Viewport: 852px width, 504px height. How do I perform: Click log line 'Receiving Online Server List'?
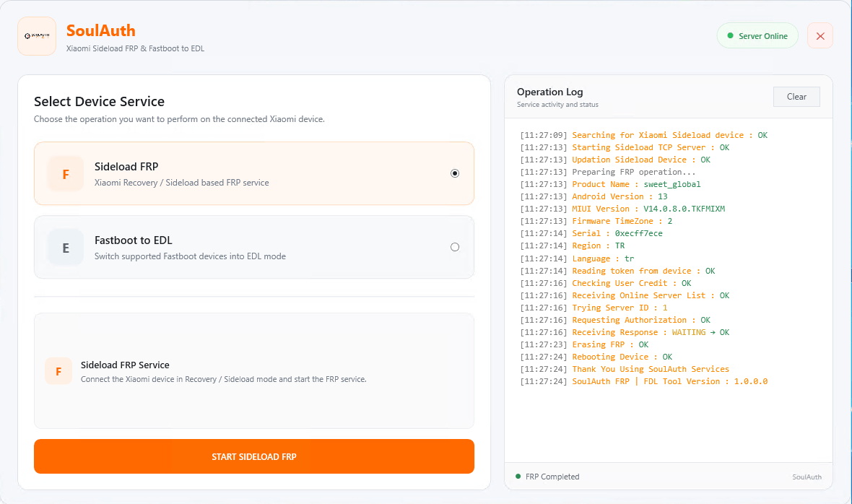625,295
